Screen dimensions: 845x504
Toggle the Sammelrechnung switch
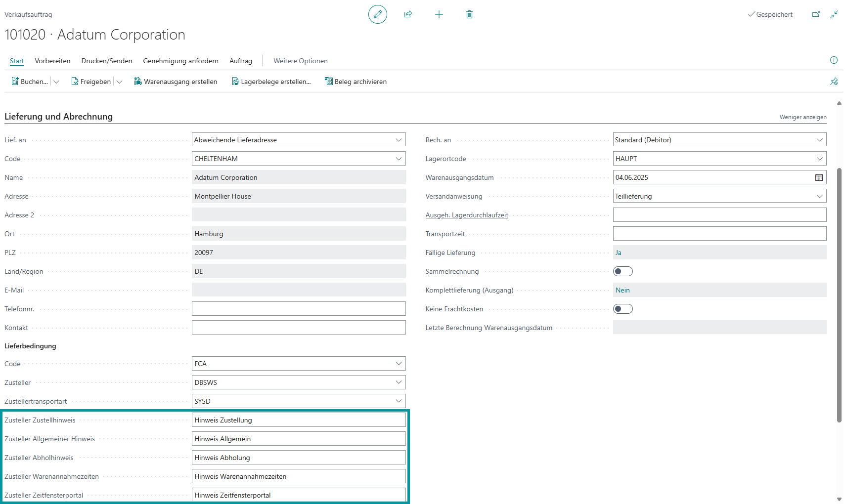(623, 271)
